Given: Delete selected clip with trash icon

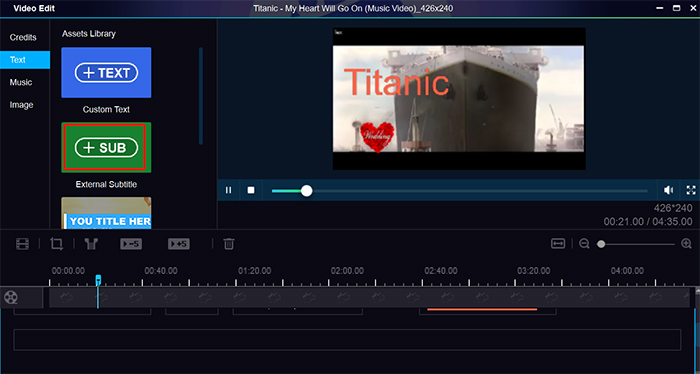Looking at the screenshot, I should [229, 244].
